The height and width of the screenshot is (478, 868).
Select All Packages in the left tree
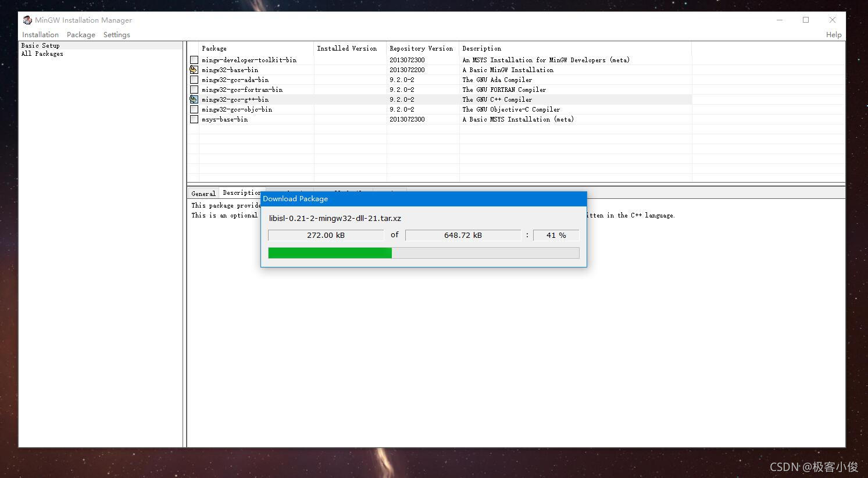coord(42,53)
